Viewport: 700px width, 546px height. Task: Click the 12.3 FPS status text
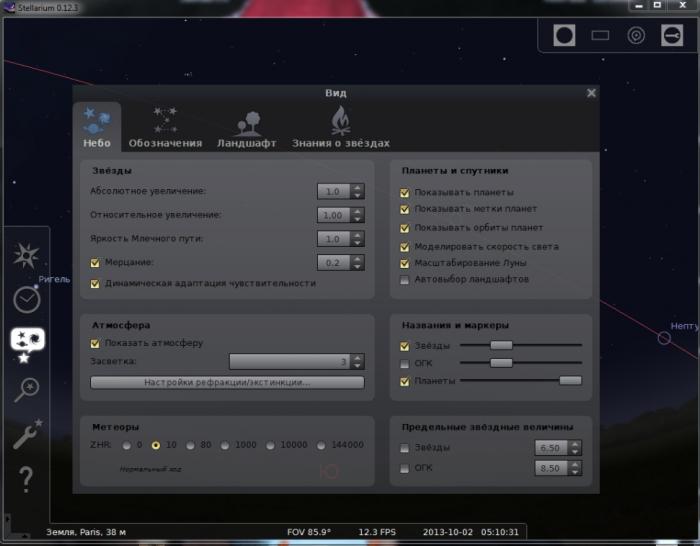click(377, 532)
